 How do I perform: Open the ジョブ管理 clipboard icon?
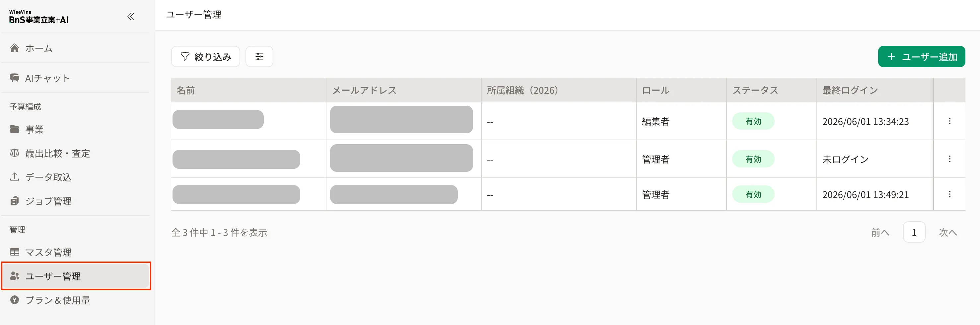tap(15, 201)
